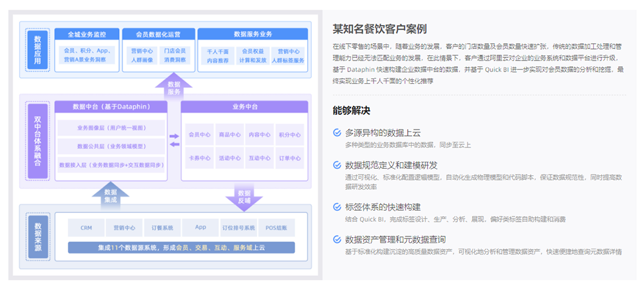
Task: Click the 业务图像层（用户统一视图）row
Action: pos(111,128)
